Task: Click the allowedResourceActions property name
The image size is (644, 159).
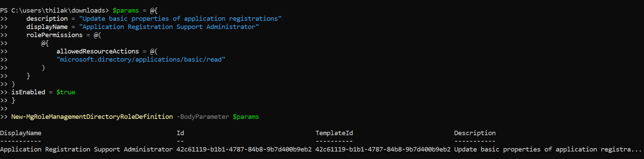Action: pos(98,51)
